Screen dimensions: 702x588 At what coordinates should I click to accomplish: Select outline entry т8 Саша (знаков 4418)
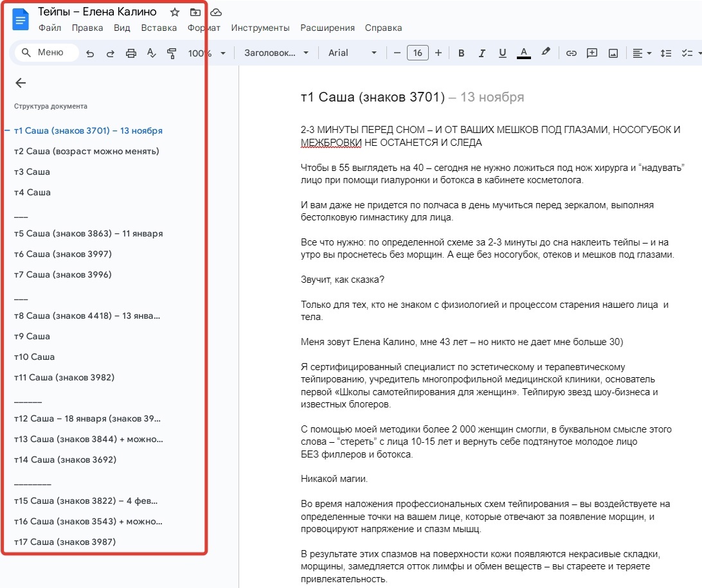(87, 316)
